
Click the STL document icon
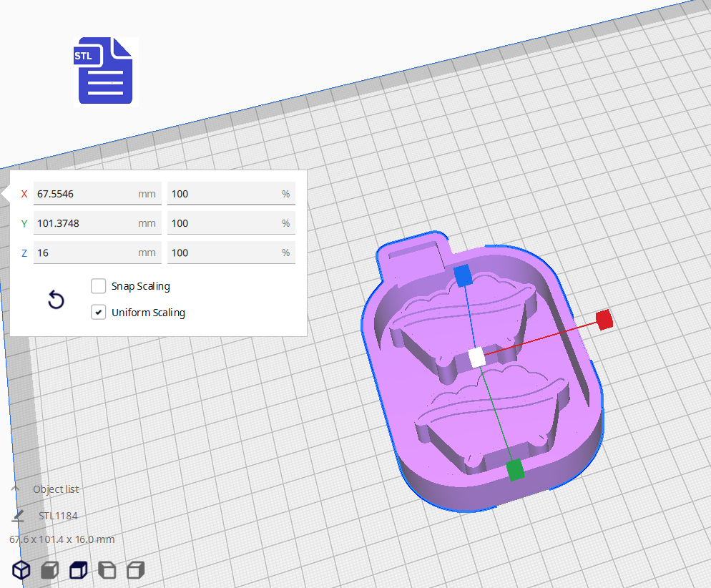(x=104, y=72)
